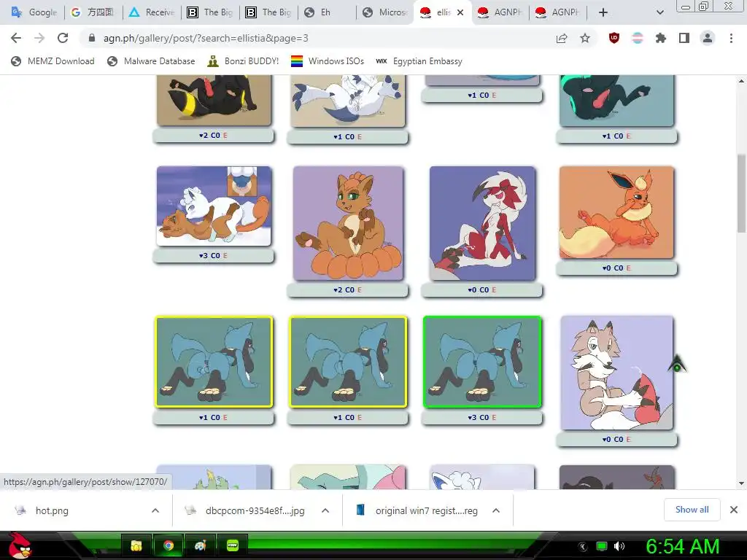This screenshot has height=560, width=747.
Task: Go back to the previous page
Action: pyautogui.click(x=16, y=38)
